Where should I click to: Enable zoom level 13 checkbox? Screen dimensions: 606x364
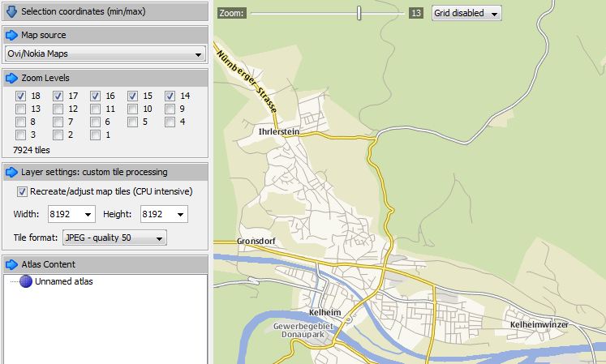click(x=21, y=109)
